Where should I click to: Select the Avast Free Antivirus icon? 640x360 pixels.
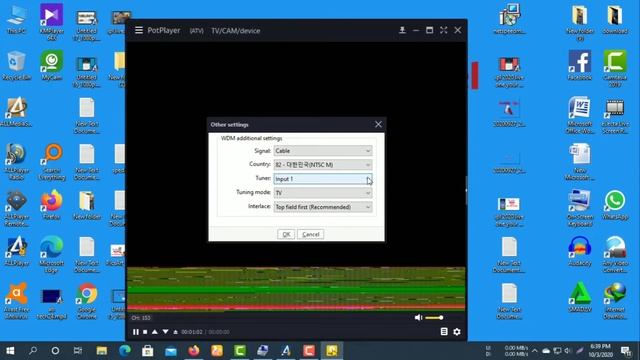[x=16, y=301]
